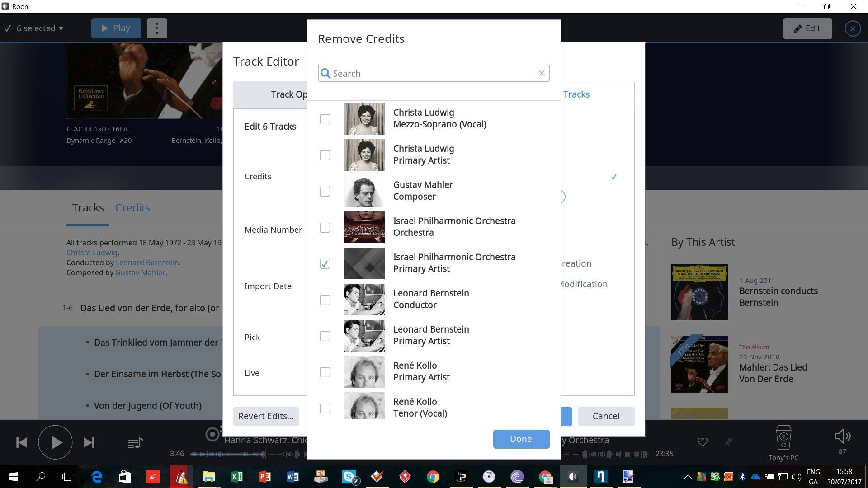This screenshot has width=868, height=488.
Task: Open the 6 selected dropdown
Action: [34, 28]
